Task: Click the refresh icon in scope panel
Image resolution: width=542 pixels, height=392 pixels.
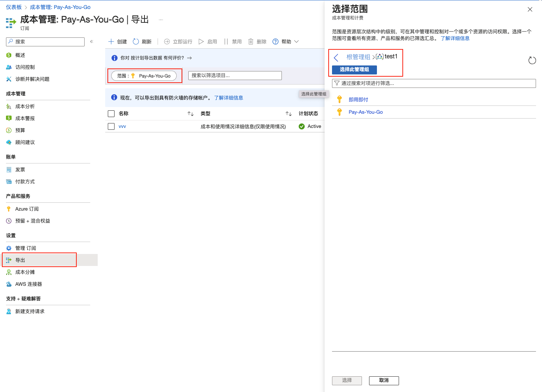Action: coord(532,61)
